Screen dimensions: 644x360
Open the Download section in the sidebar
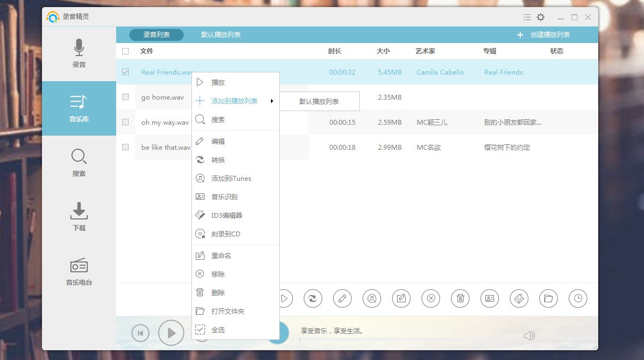pos(79,217)
